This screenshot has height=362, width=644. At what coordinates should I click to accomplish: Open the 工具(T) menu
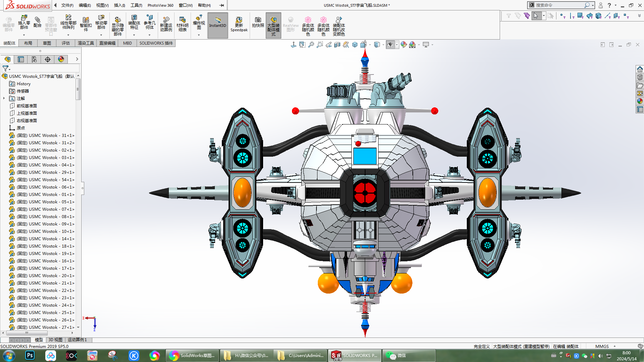[136, 5]
